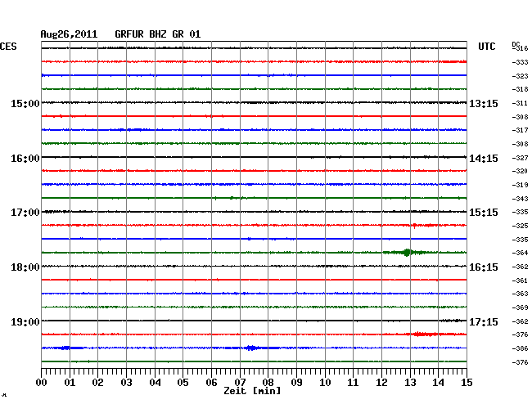Select minute 08 on the time axis
The image size is (532, 404).
(268, 383)
